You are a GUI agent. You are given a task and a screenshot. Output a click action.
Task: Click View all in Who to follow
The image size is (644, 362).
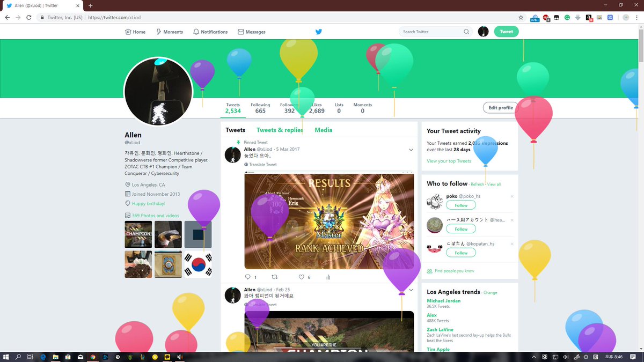point(494,184)
